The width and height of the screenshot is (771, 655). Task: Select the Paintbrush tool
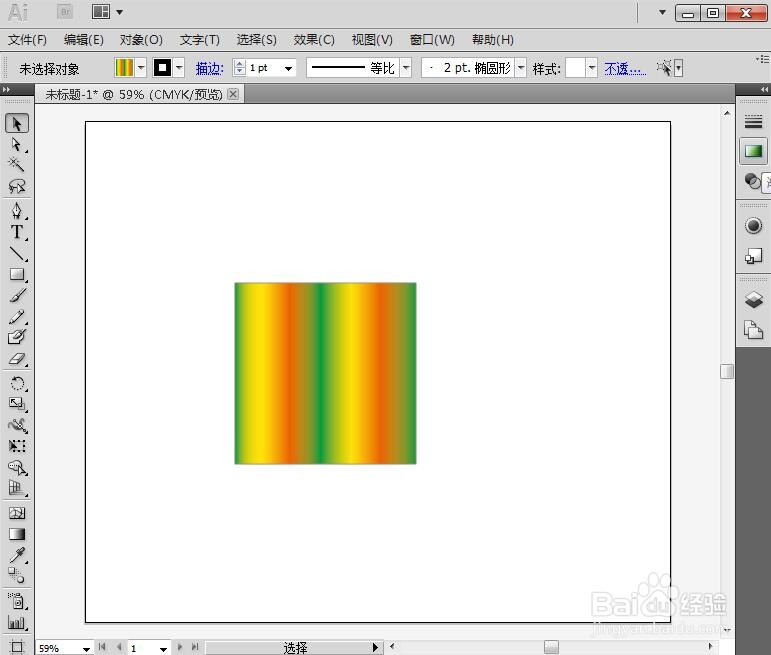tap(17, 296)
